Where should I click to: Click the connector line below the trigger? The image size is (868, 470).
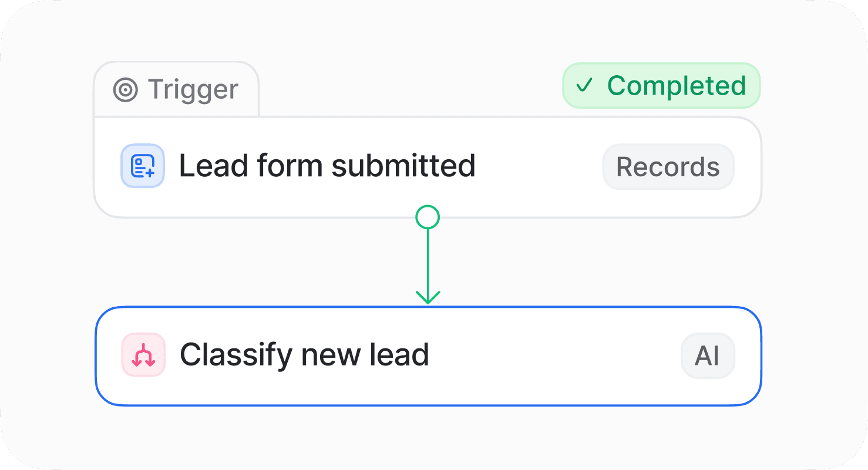428,258
